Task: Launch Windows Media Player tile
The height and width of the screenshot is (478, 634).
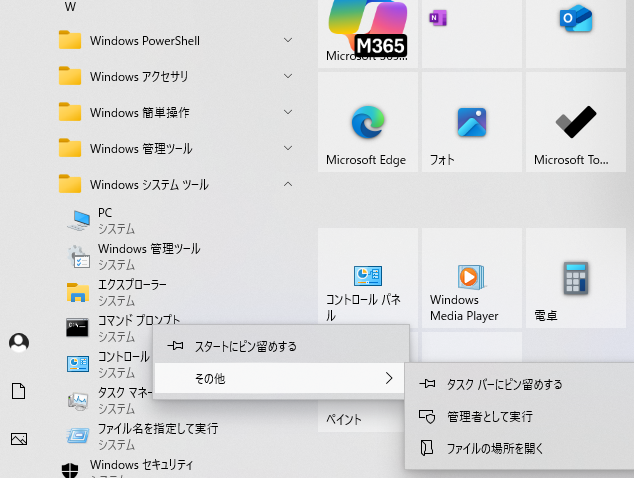Action: click(x=471, y=278)
